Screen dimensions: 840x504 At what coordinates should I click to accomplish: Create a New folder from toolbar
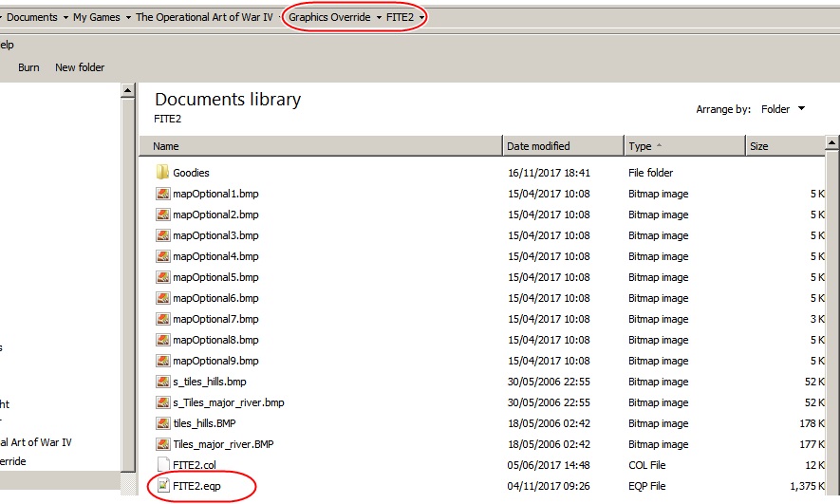pos(80,67)
